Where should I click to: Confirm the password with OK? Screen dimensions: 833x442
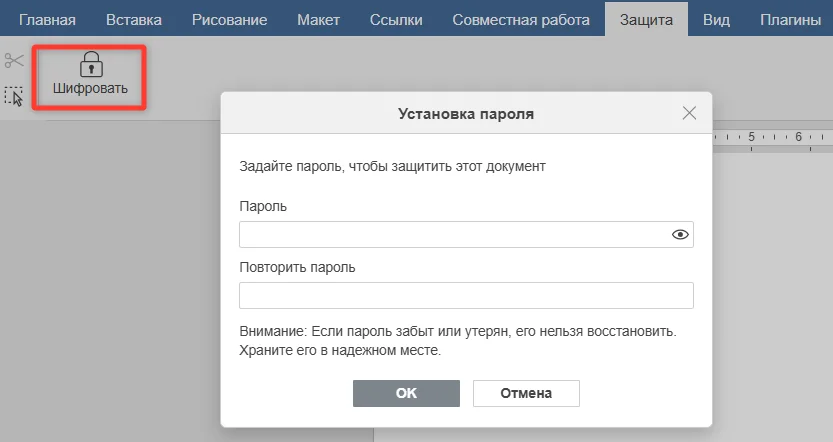pos(406,393)
